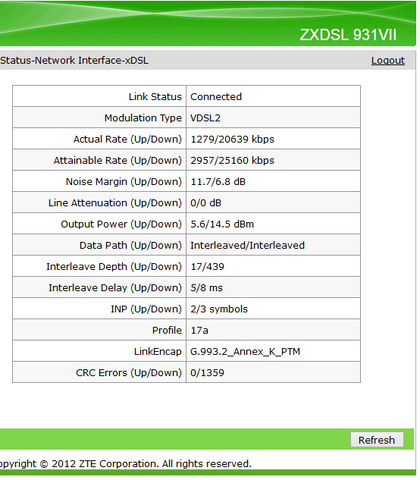This screenshot has width=420, height=480.
Task: Select the '11.7/6.8 dB' value
Action: point(218,182)
